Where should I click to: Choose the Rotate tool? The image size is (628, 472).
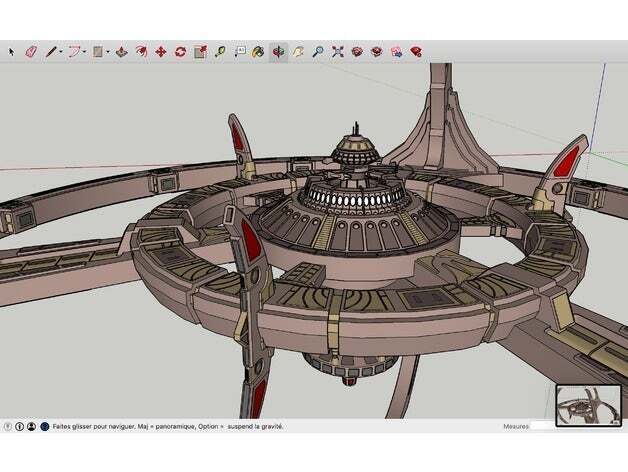point(181,52)
